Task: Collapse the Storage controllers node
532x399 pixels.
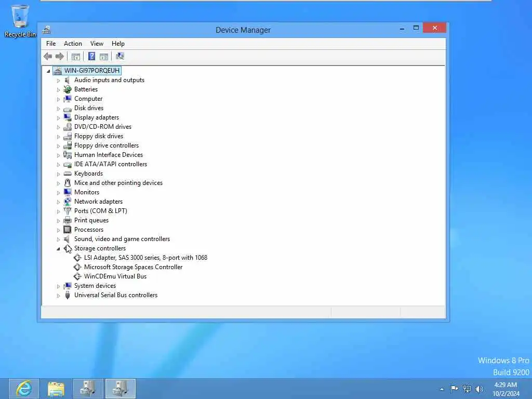Action: click(58, 249)
